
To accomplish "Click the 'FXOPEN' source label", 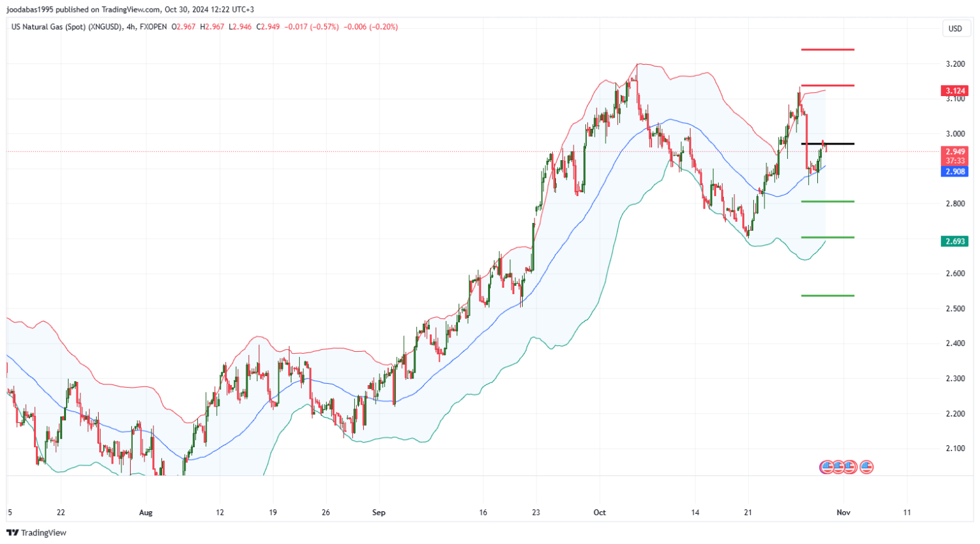I will 153,27.
